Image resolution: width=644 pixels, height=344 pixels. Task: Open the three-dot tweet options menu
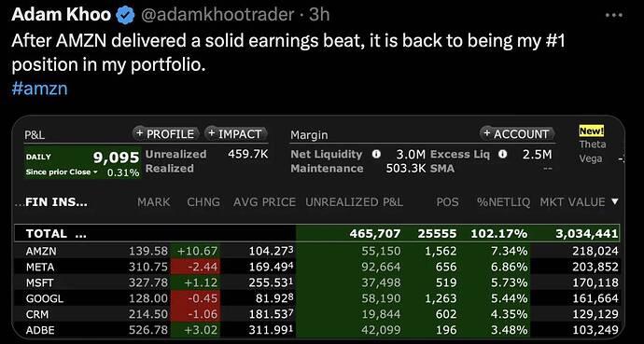coord(614,15)
